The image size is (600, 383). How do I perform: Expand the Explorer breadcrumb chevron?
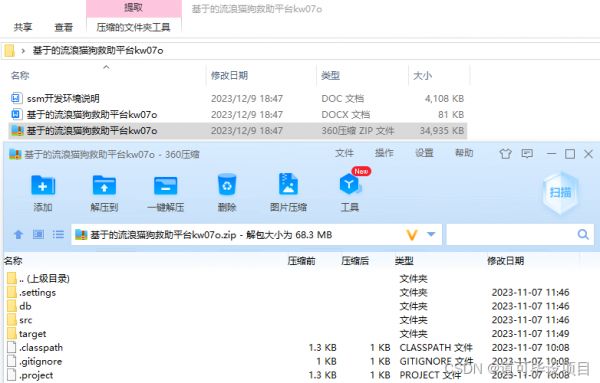23,51
